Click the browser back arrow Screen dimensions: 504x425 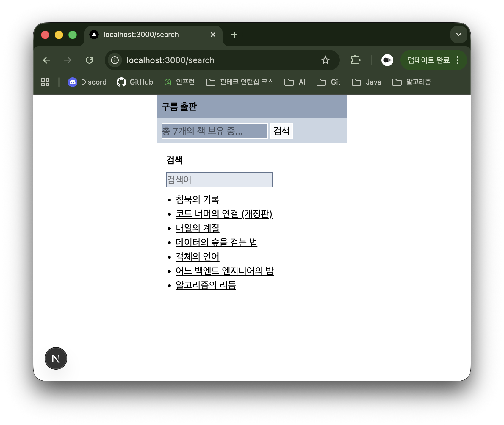46,60
